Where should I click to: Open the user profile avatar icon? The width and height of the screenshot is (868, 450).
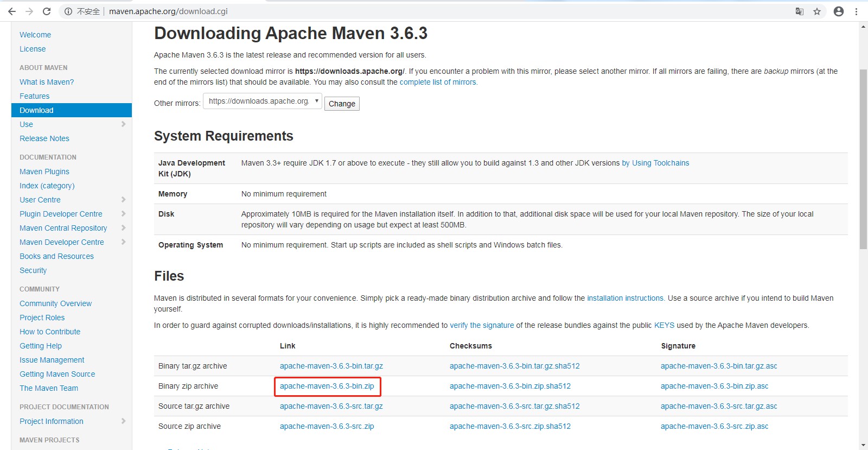tap(839, 11)
